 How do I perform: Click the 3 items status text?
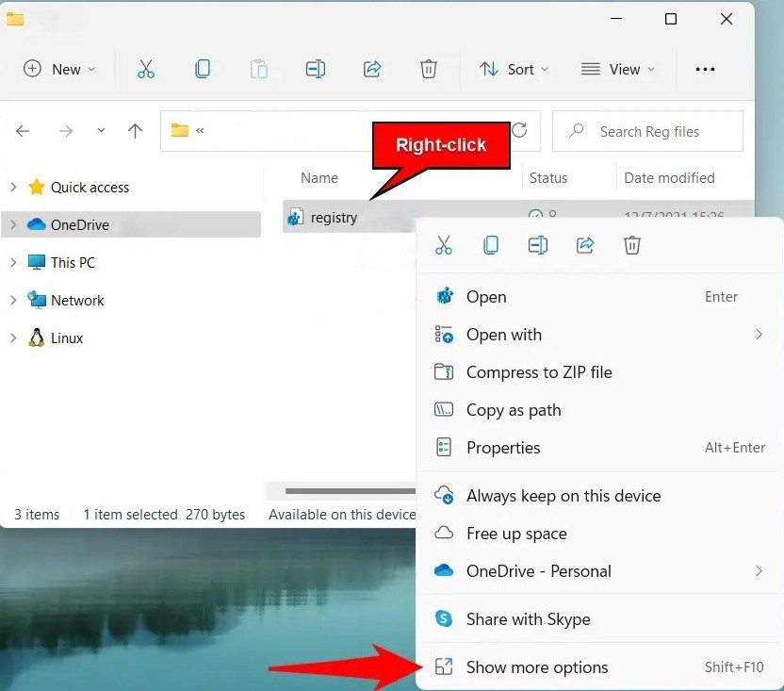coord(37,515)
